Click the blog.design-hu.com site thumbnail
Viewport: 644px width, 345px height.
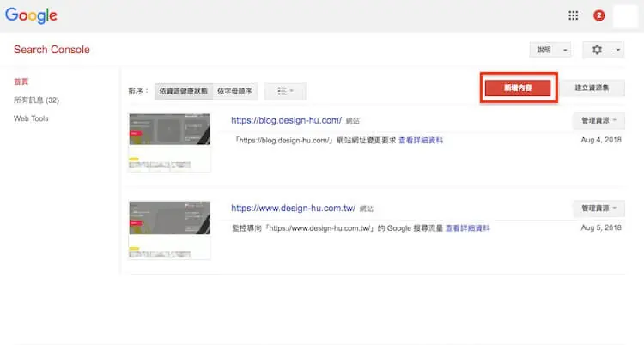[x=169, y=142]
